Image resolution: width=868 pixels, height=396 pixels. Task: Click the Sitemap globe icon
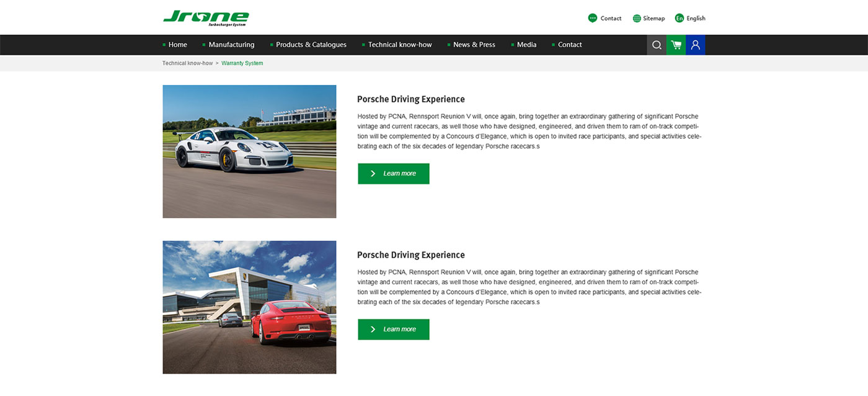(637, 18)
